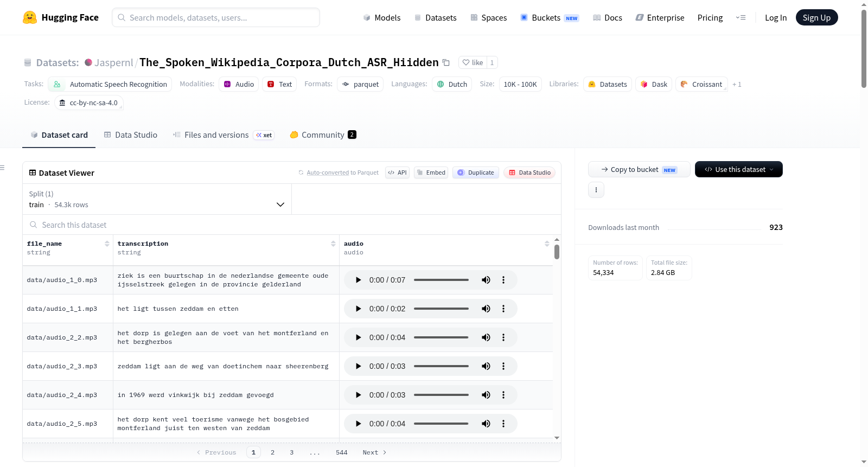868x467 pixels.
Task: Mute the audio_2_5.mp3 player
Action: click(486, 424)
